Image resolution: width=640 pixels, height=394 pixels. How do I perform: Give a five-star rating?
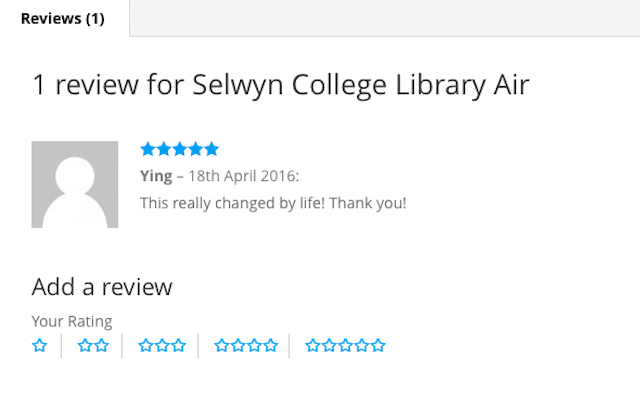point(345,346)
